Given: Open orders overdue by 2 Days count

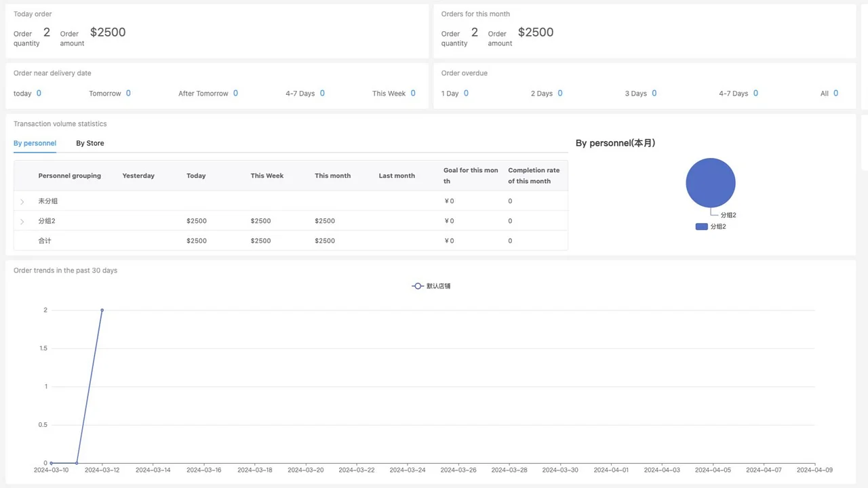Looking at the screenshot, I should (x=560, y=94).
